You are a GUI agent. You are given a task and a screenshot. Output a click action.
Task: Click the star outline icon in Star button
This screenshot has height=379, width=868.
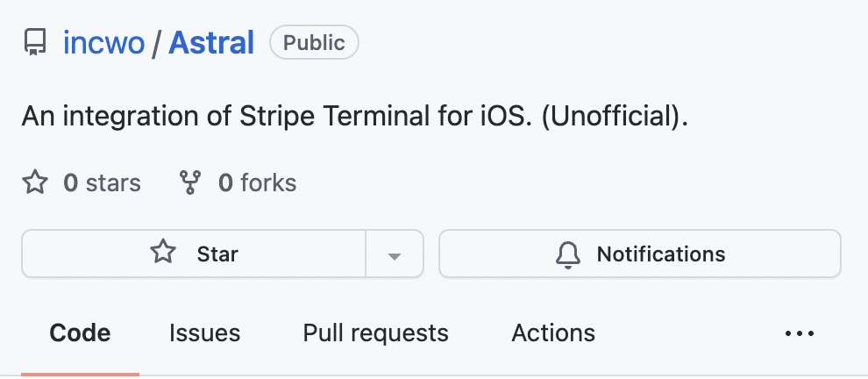click(163, 253)
